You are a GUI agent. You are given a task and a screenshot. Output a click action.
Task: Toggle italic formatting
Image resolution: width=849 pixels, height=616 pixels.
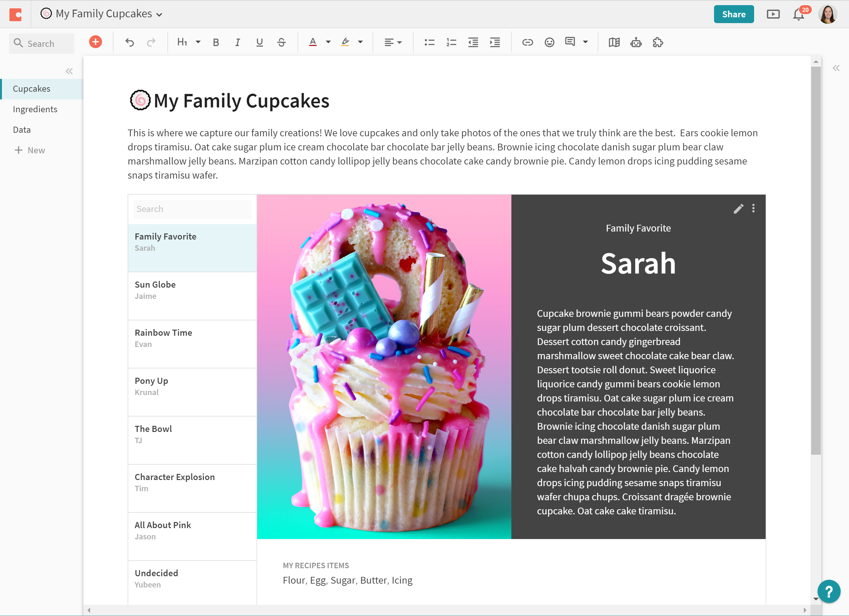[x=237, y=42]
